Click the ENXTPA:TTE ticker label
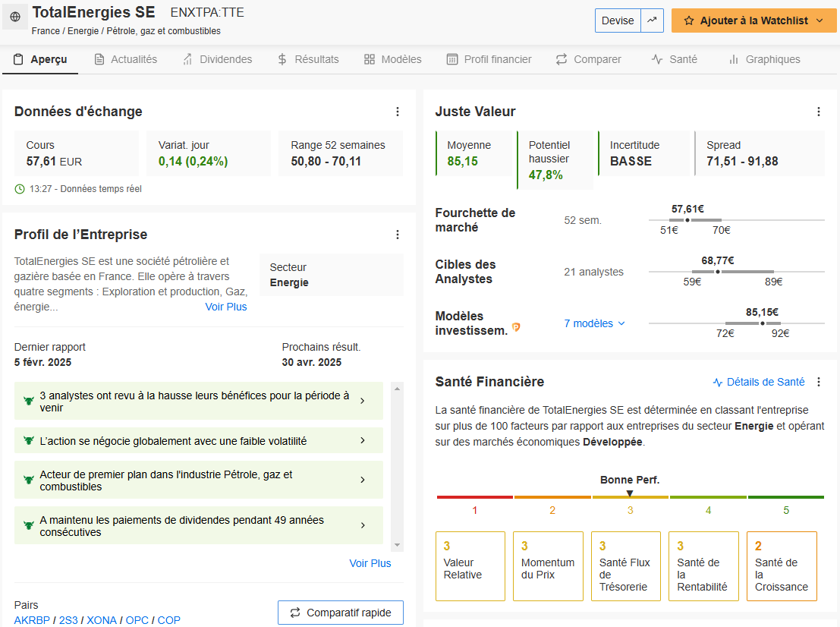840x627 pixels. [x=207, y=12]
